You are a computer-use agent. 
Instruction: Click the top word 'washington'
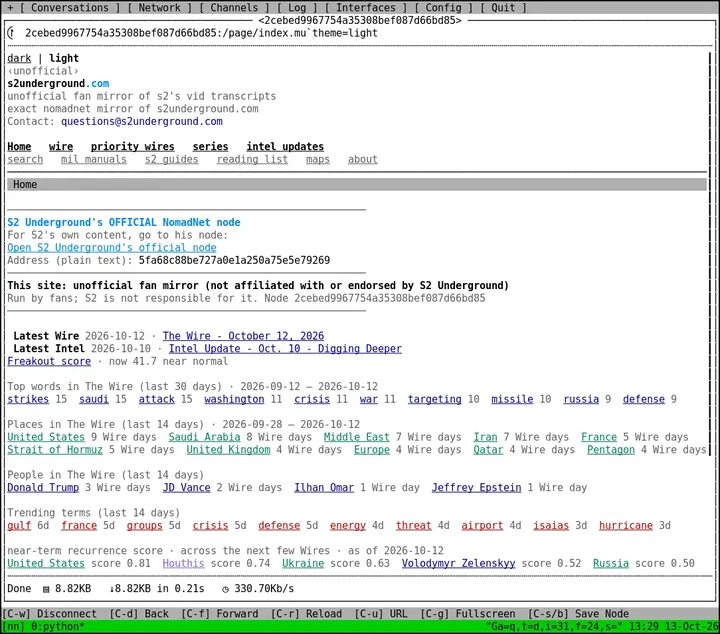point(234,399)
